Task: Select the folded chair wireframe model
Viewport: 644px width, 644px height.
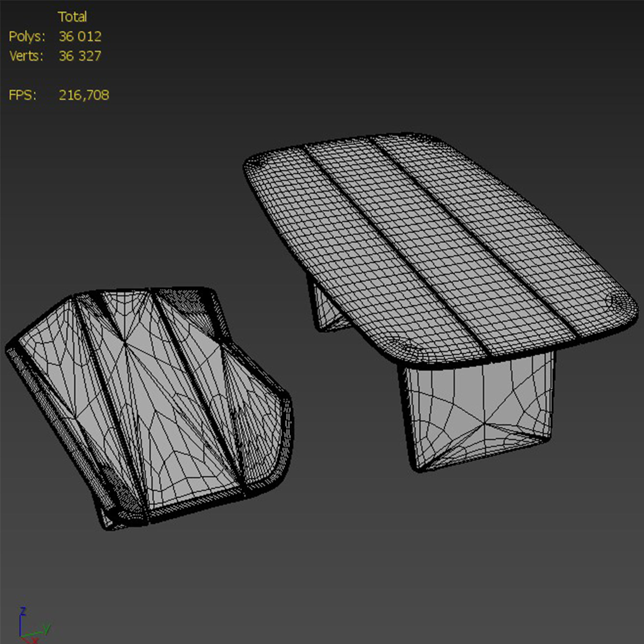Action: point(149,408)
